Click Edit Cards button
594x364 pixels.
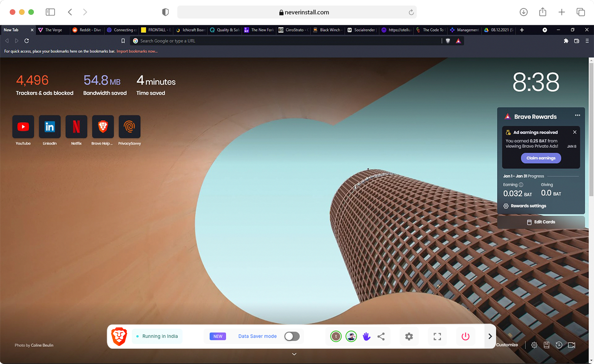click(541, 222)
